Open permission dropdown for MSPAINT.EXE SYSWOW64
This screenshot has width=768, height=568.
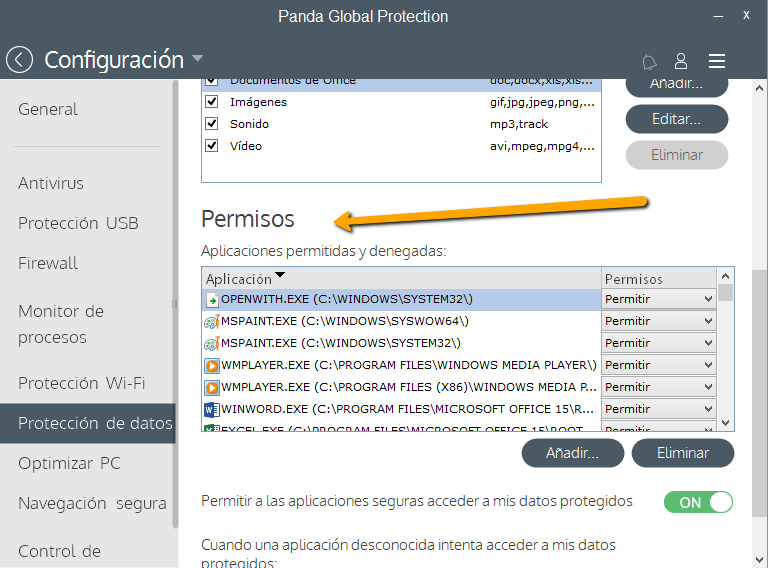coord(658,321)
